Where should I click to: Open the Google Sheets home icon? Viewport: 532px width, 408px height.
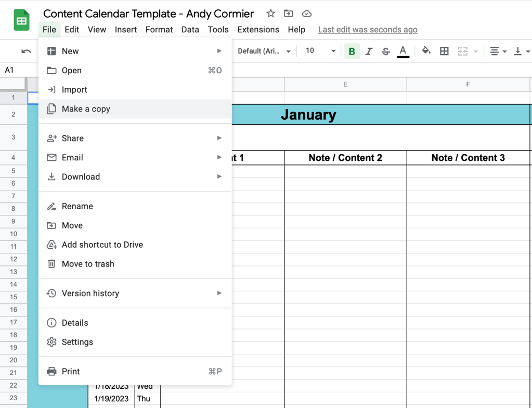(x=21, y=21)
